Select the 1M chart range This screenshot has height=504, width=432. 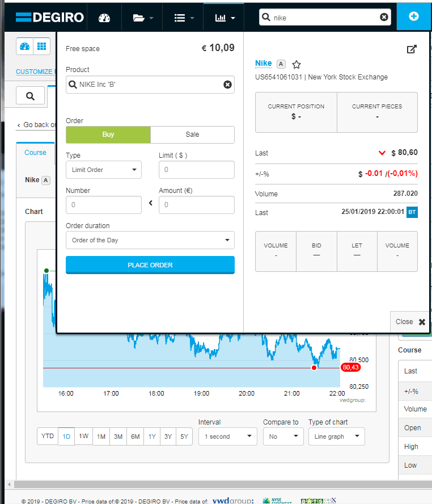(x=101, y=436)
